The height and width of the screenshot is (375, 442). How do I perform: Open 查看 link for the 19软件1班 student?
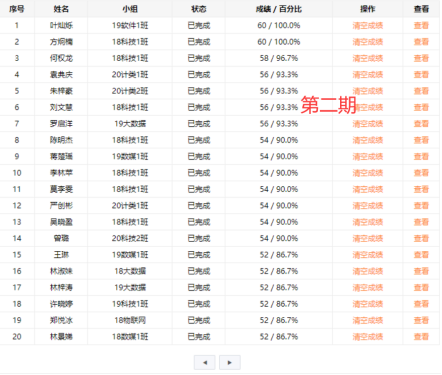pyautogui.click(x=421, y=25)
